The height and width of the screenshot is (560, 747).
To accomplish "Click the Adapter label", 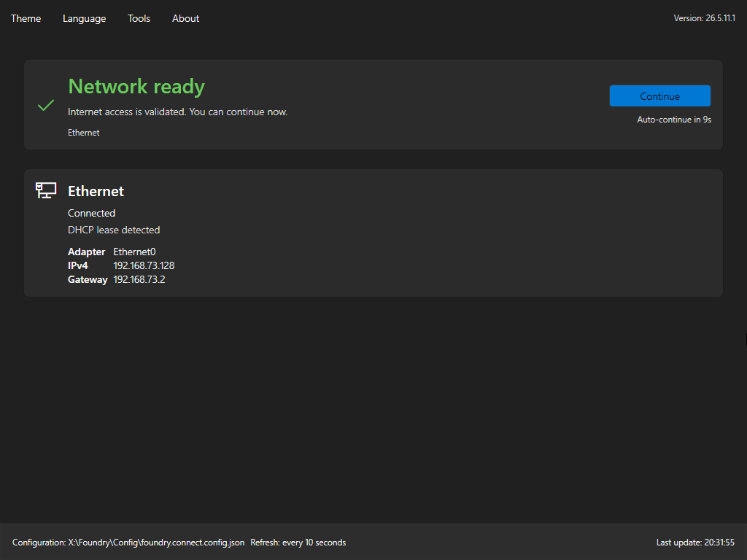I will tap(86, 252).
